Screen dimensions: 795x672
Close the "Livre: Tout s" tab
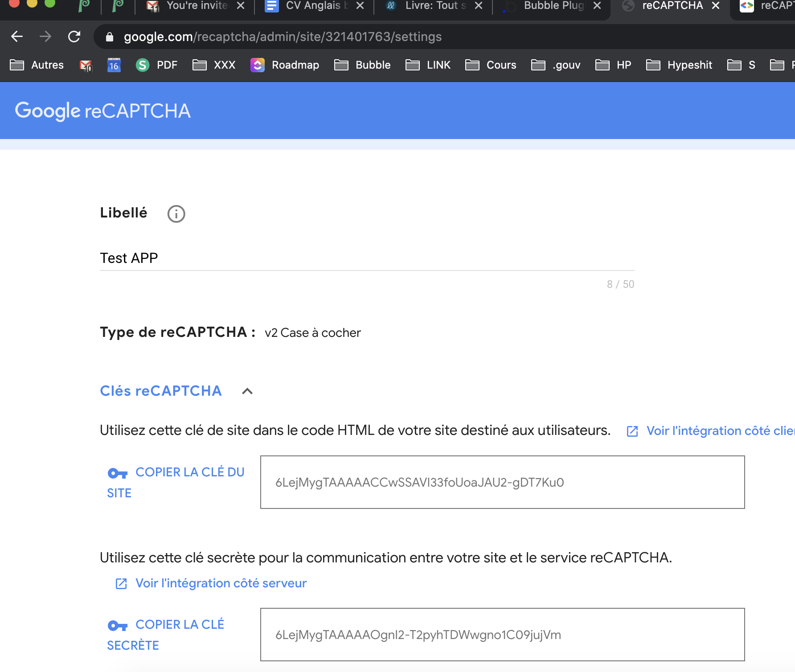(479, 6)
